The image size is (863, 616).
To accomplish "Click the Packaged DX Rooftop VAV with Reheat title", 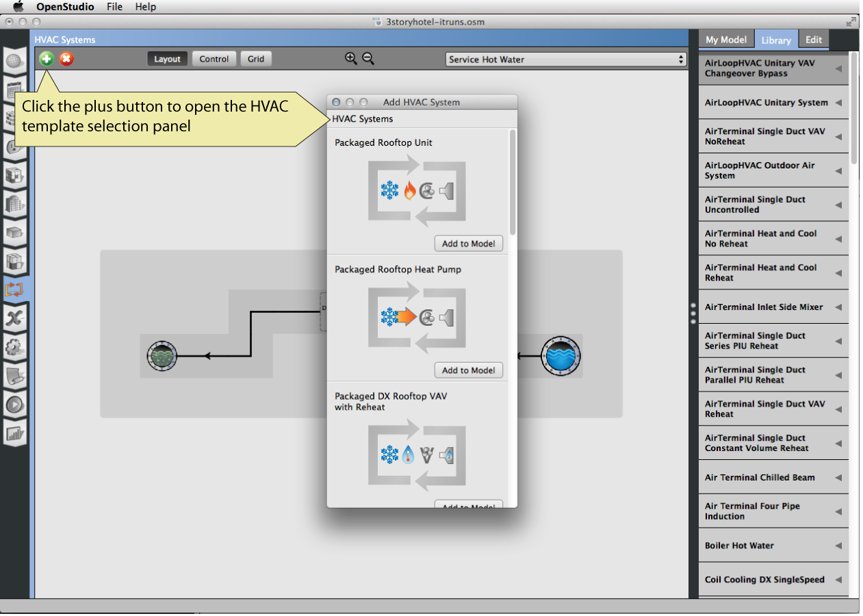I will click(x=391, y=402).
